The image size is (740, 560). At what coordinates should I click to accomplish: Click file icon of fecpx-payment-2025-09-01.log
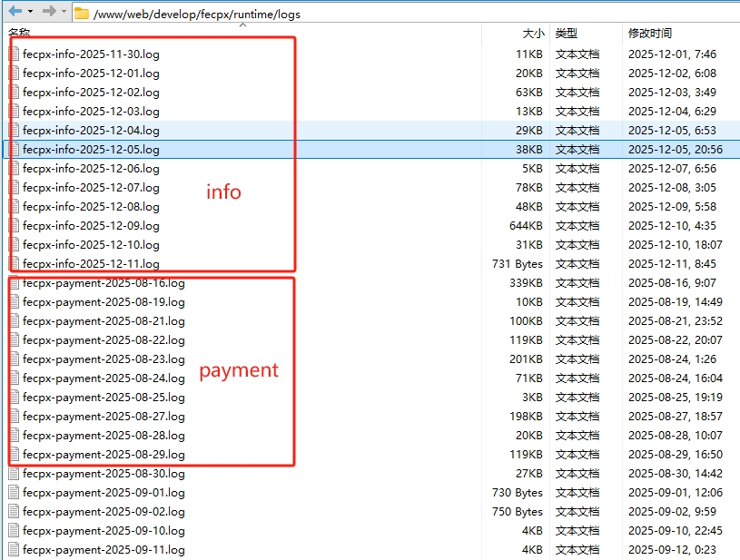pos(14,492)
